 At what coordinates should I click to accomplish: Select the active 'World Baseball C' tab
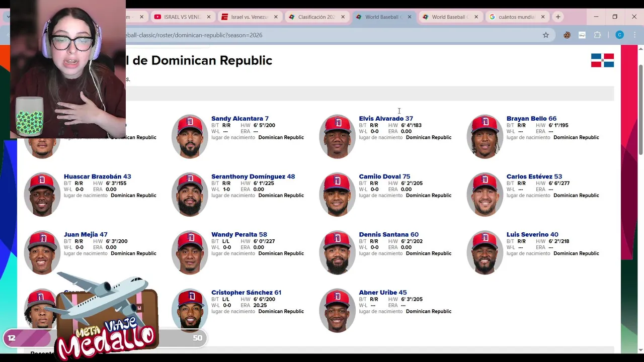pyautogui.click(x=383, y=17)
